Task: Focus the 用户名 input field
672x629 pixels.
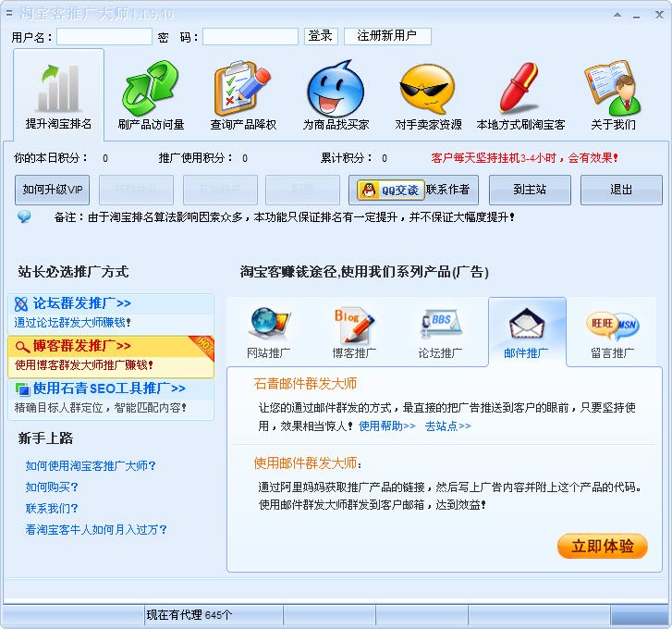Action: click(x=104, y=37)
